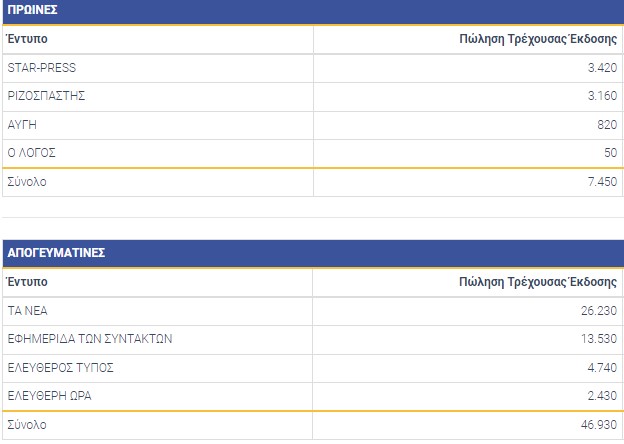
Task: Click the Ο ΛΟΓΟΣ sales value 50
Action: pyautogui.click(x=611, y=153)
